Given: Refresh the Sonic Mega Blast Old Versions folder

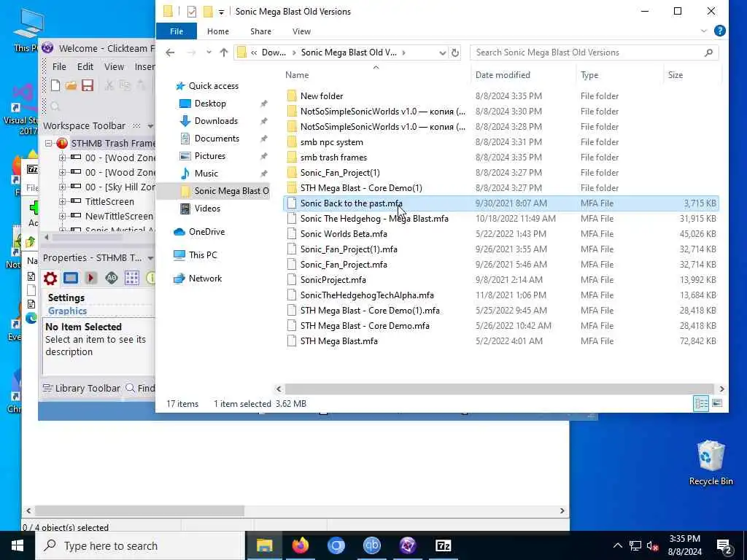Looking at the screenshot, I should (455, 52).
